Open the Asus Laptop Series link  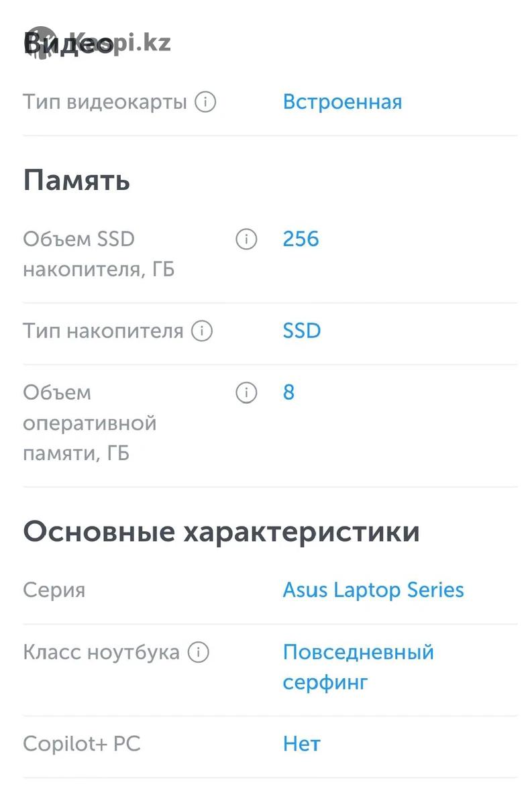click(373, 590)
